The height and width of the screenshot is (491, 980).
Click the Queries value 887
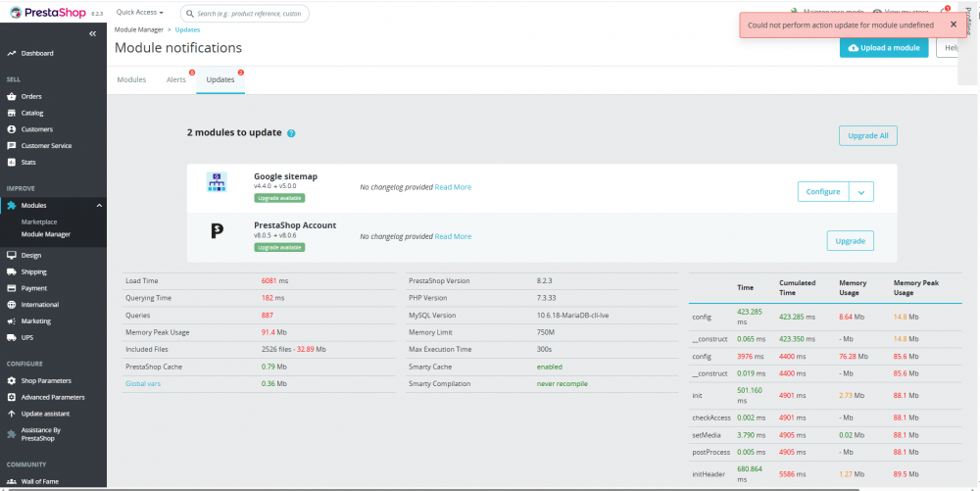tap(267, 316)
